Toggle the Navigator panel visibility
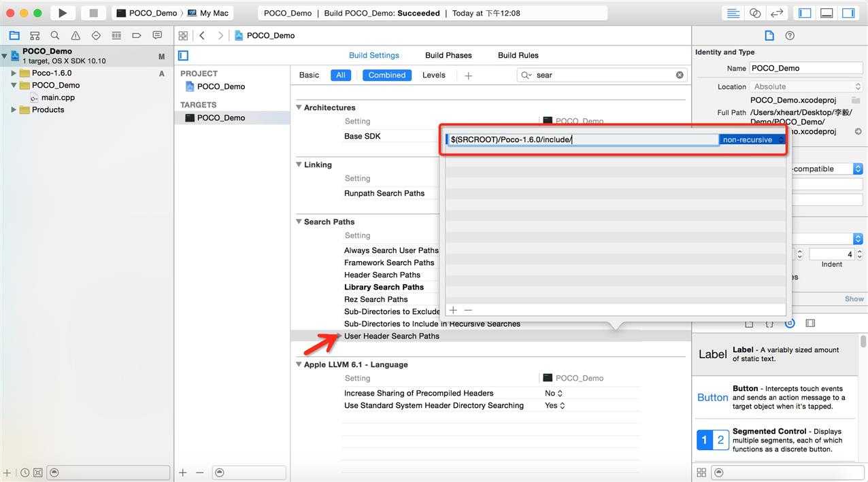This screenshot has width=868, height=482. coord(805,13)
